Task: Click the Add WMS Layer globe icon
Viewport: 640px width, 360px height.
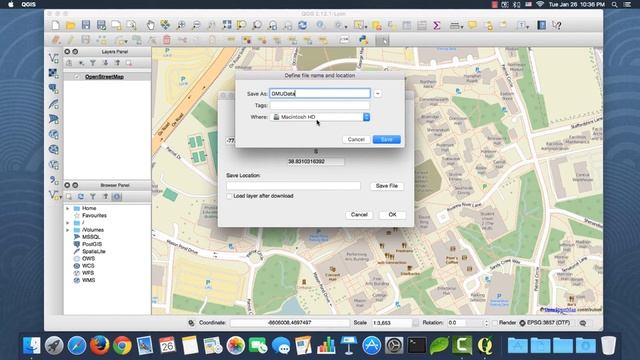Action: (x=53, y=134)
